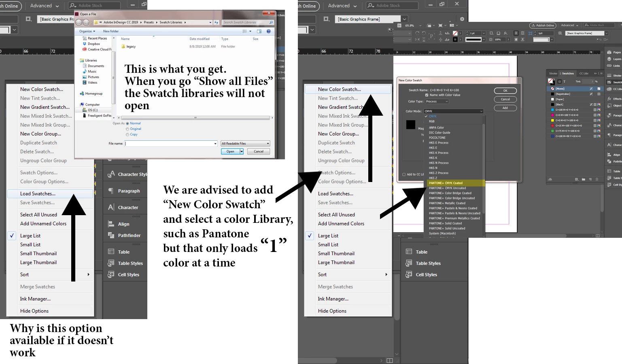Expand the Swatches panel tabs with >> chevron

point(595,74)
